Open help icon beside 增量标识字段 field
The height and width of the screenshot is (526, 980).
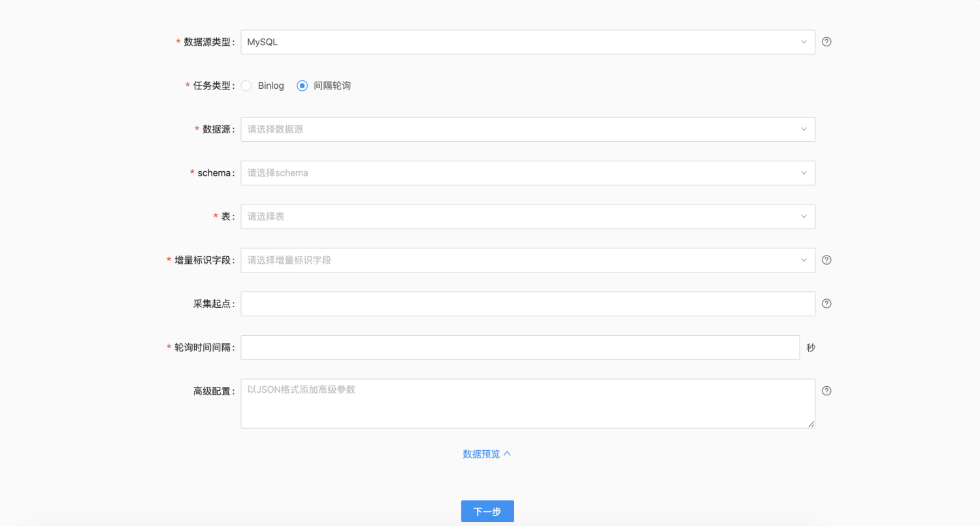coord(826,260)
